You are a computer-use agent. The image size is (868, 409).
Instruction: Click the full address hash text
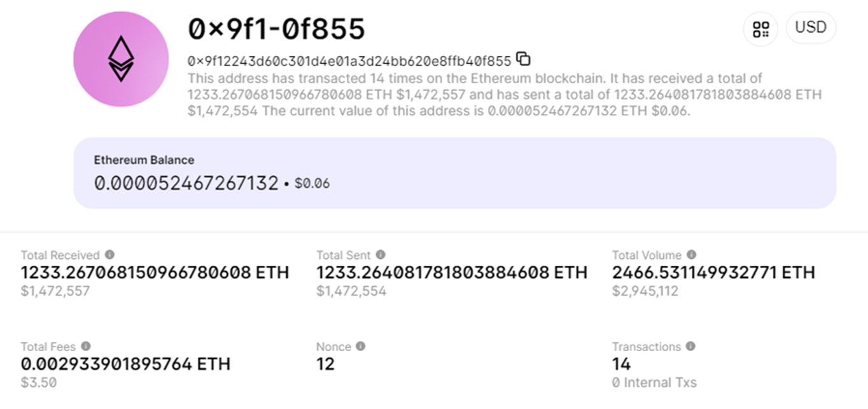pyautogui.click(x=349, y=61)
